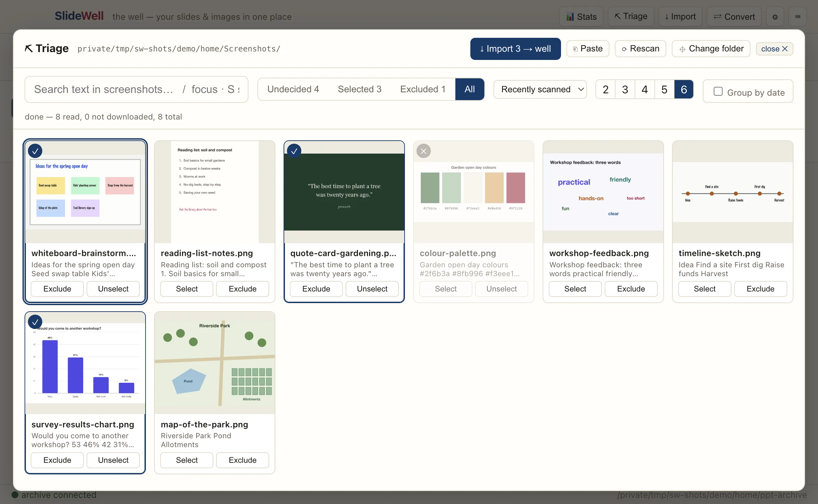Select timeline-sketch.png

point(705,289)
